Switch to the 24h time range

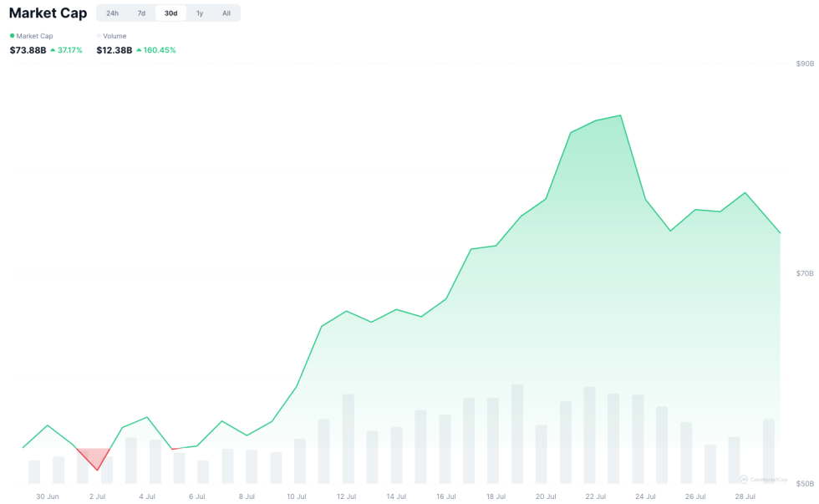click(112, 13)
